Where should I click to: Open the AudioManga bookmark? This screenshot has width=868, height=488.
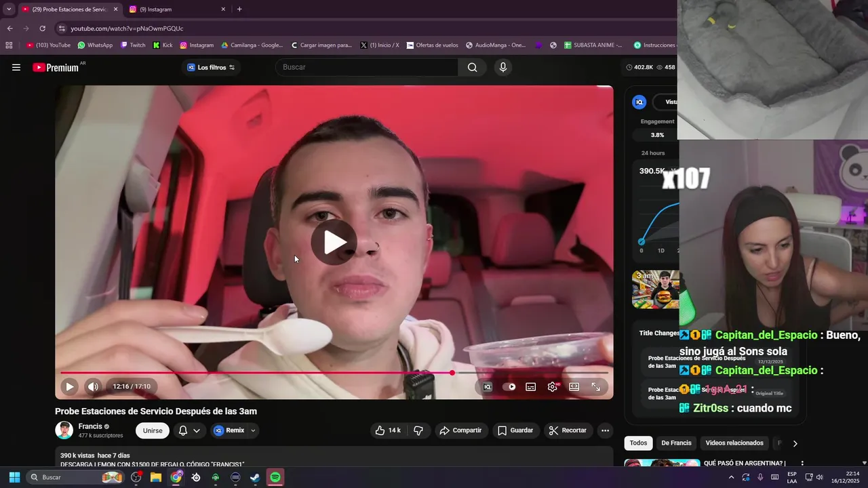coord(496,45)
